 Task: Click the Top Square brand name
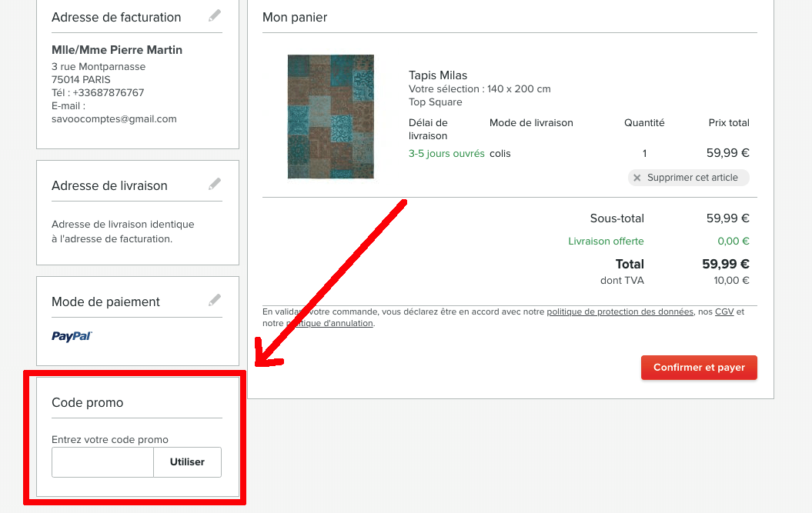tap(435, 102)
